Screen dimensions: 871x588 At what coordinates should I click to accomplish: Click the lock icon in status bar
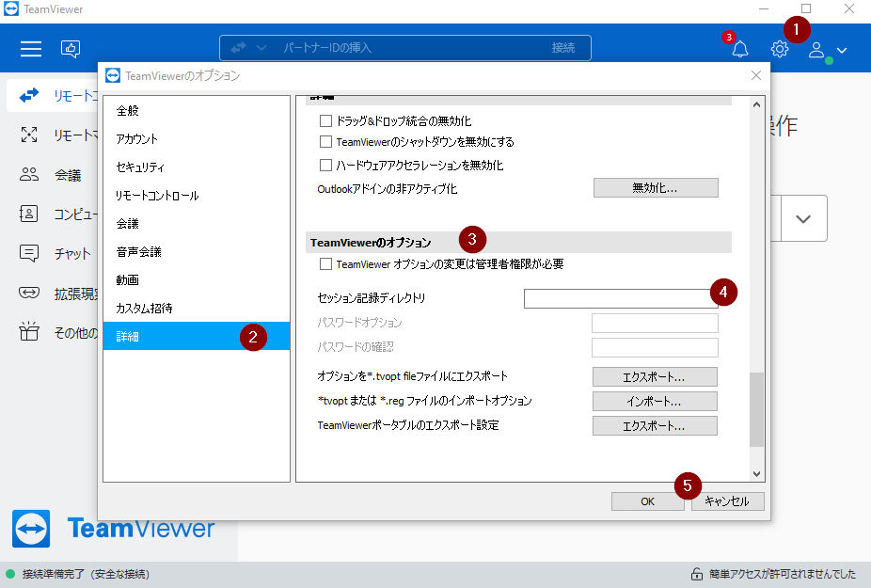pyautogui.click(x=697, y=574)
